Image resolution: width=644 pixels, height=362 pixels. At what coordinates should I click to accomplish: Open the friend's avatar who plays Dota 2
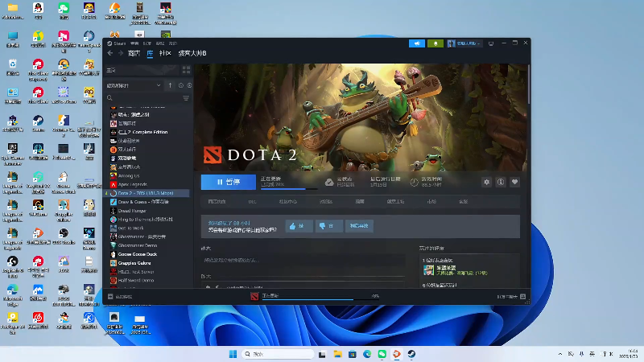point(428,270)
